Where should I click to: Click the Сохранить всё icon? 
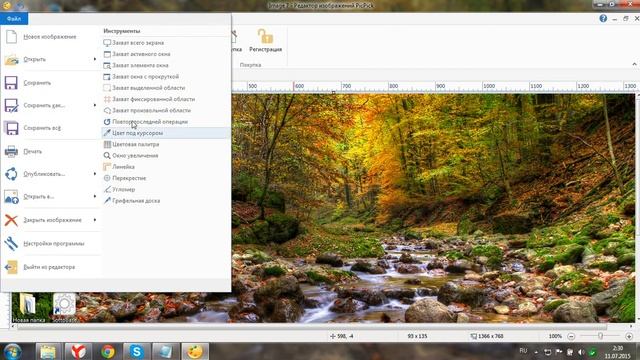[11, 128]
